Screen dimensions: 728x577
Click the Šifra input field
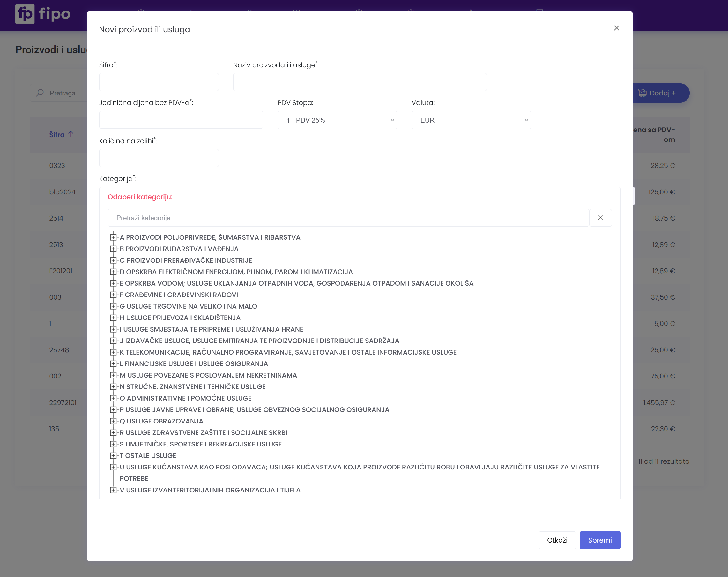point(159,82)
